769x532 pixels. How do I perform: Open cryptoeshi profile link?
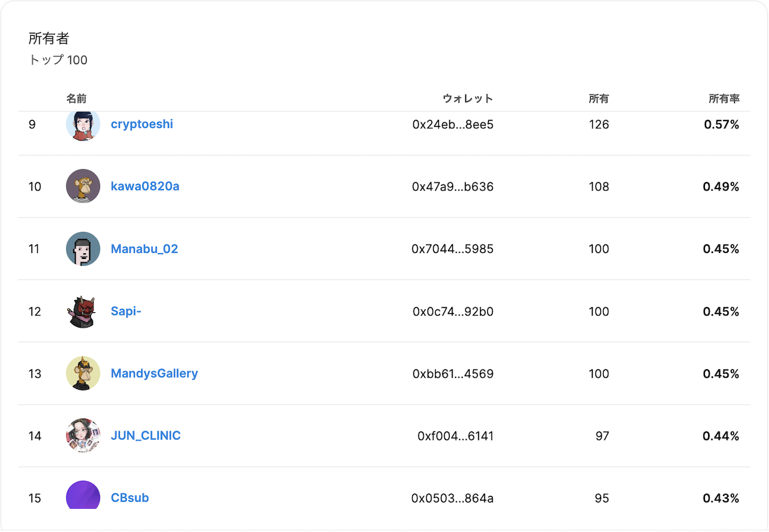[x=142, y=124]
